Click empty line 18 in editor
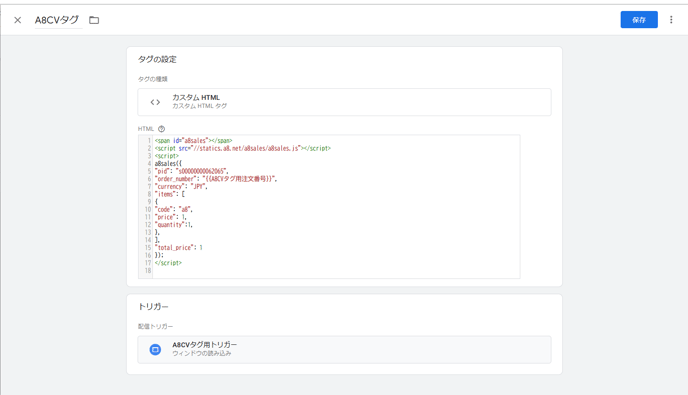This screenshot has width=688, height=395. click(x=336, y=270)
